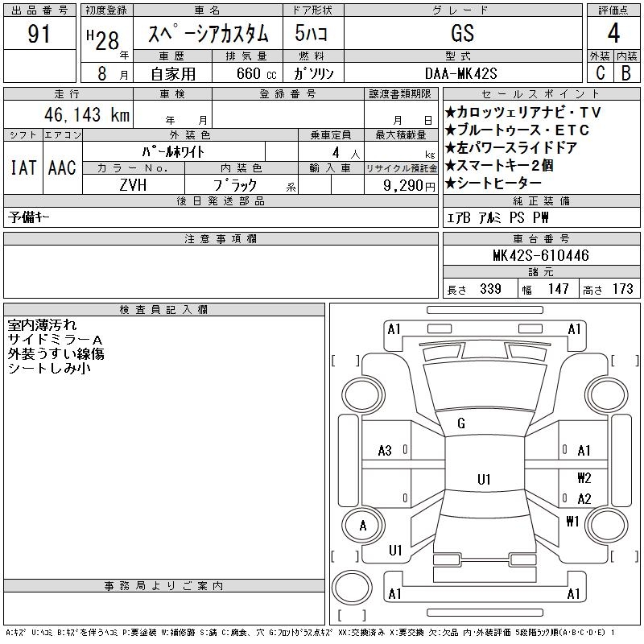Click the color number ZVH field

tap(133, 184)
